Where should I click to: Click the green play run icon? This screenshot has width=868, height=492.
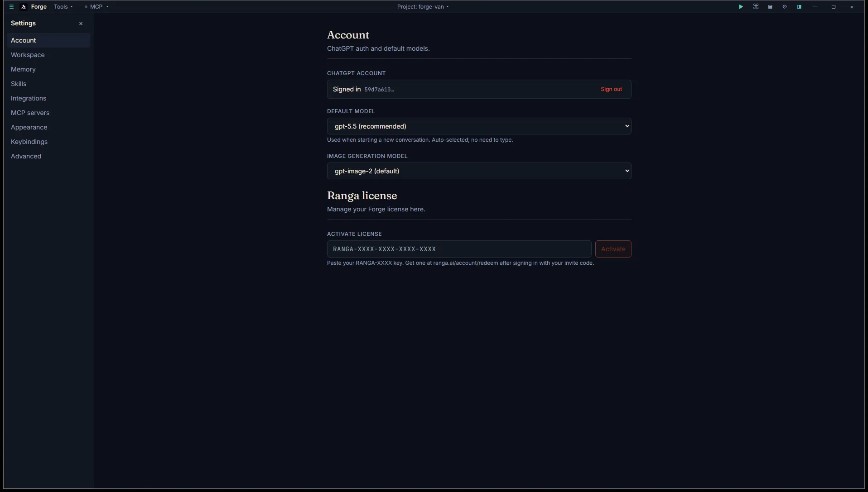coord(741,7)
